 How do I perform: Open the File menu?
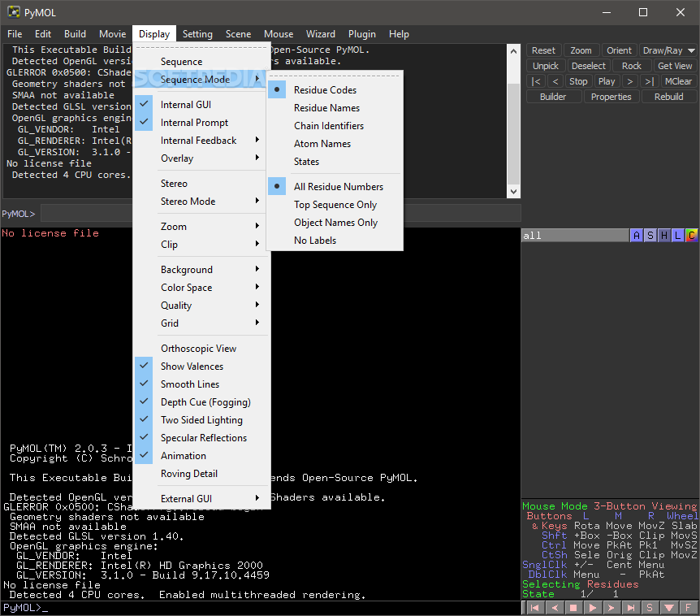click(15, 34)
